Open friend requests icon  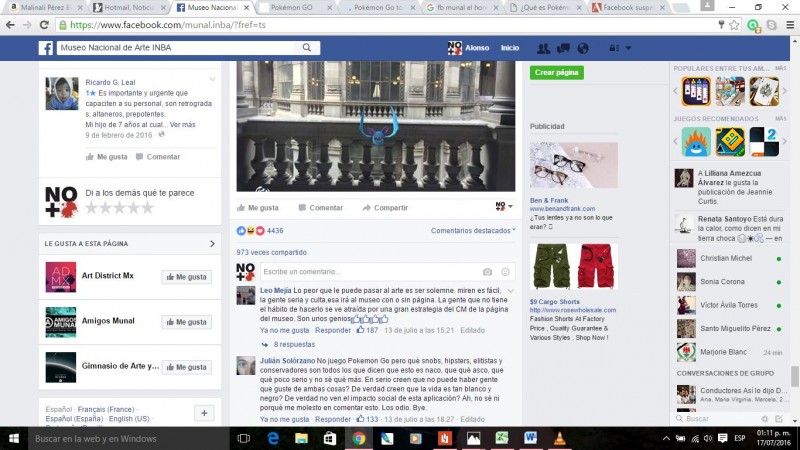point(543,48)
